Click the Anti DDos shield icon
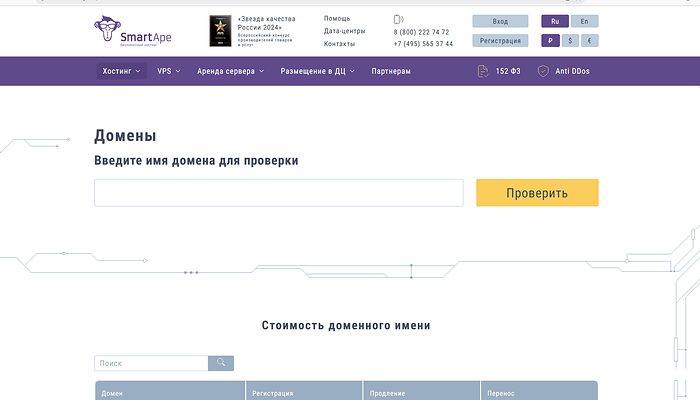 pos(543,71)
